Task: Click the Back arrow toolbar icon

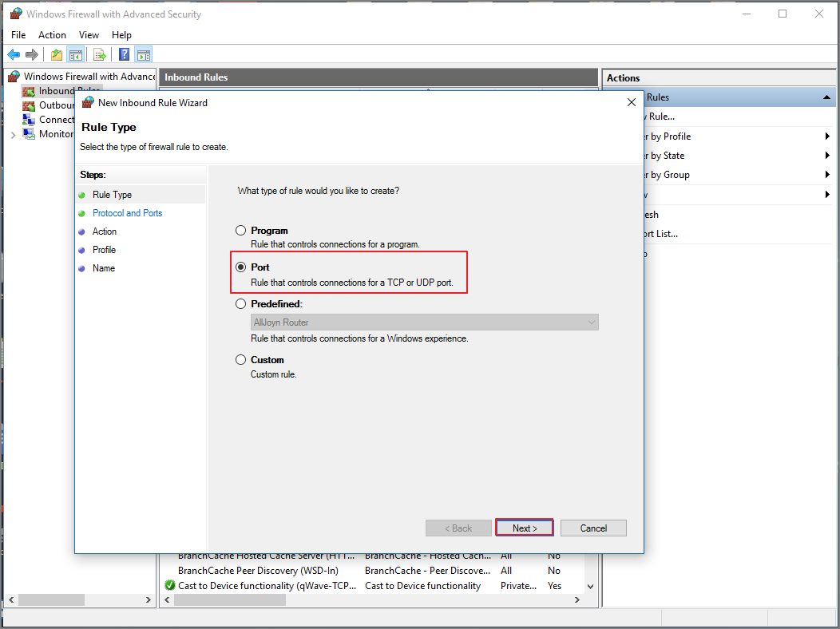Action: click(14, 54)
